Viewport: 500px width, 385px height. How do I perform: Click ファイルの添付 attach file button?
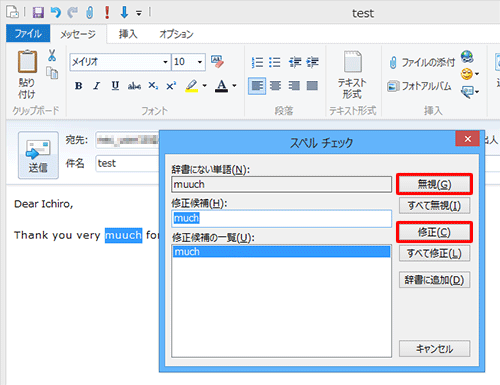point(422,62)
